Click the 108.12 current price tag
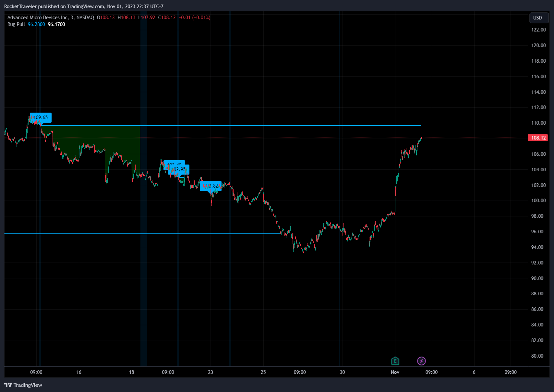Screen dimensions: 554x392 (538, 138)
